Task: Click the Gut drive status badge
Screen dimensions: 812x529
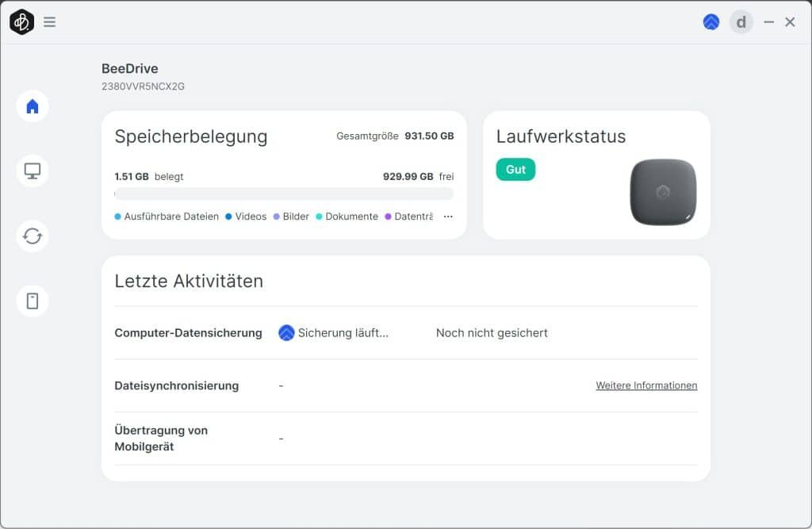Action: 515,169
